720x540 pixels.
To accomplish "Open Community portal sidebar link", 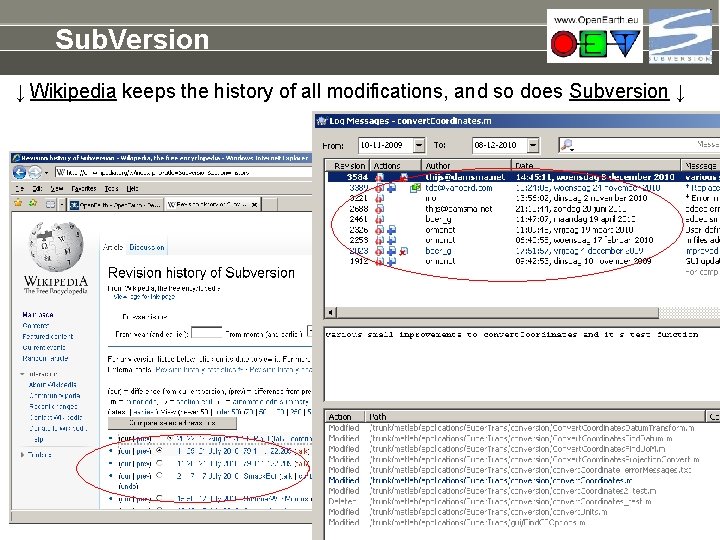I will 55,395.
